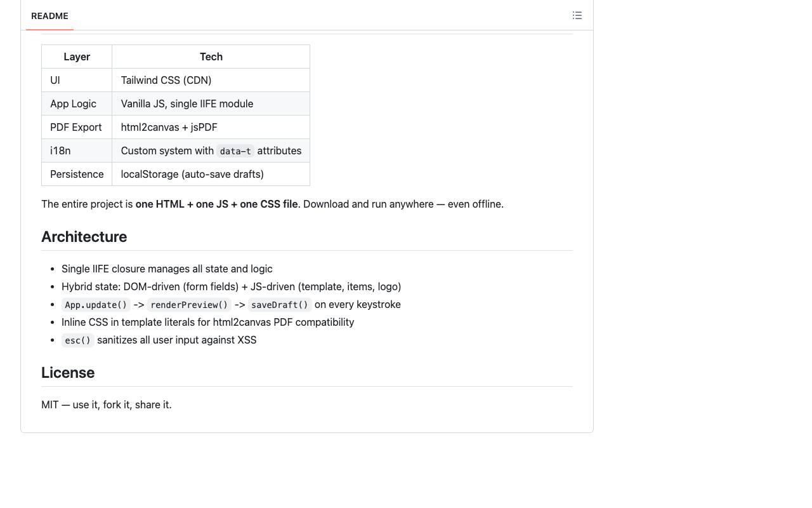Click the esc() code snippet
Image resolution: width=812 pixels, height=508 pixels.
[78, 340]
